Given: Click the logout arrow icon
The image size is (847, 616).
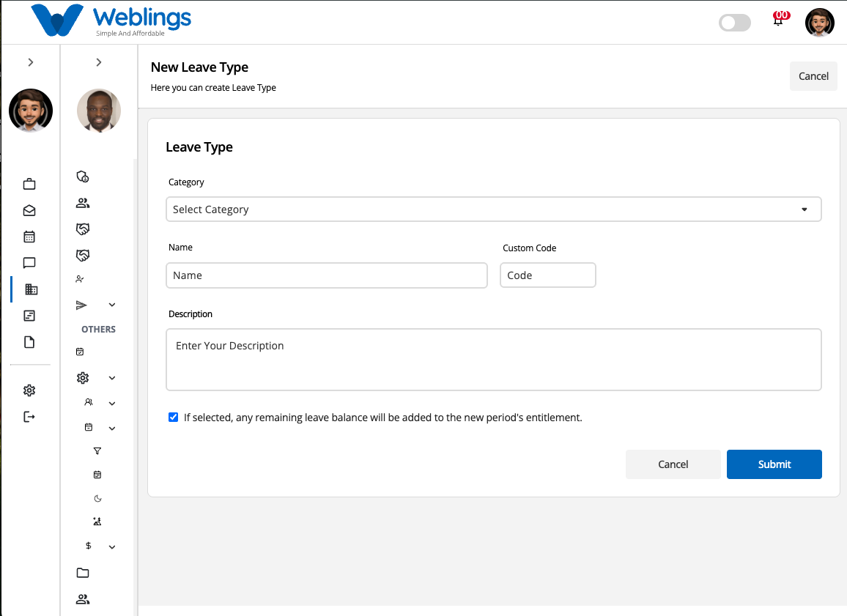Looking at the screenshot, I should [x=29, y=417].
